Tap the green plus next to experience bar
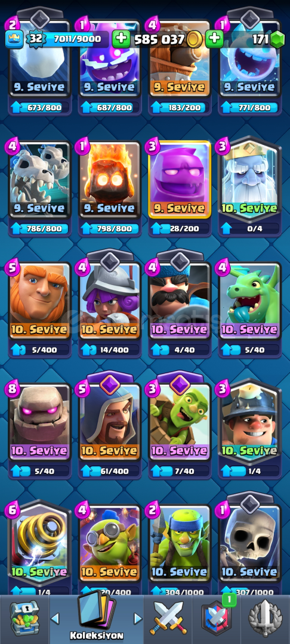This screenshot has width=290, height=644. coord(121,39)
